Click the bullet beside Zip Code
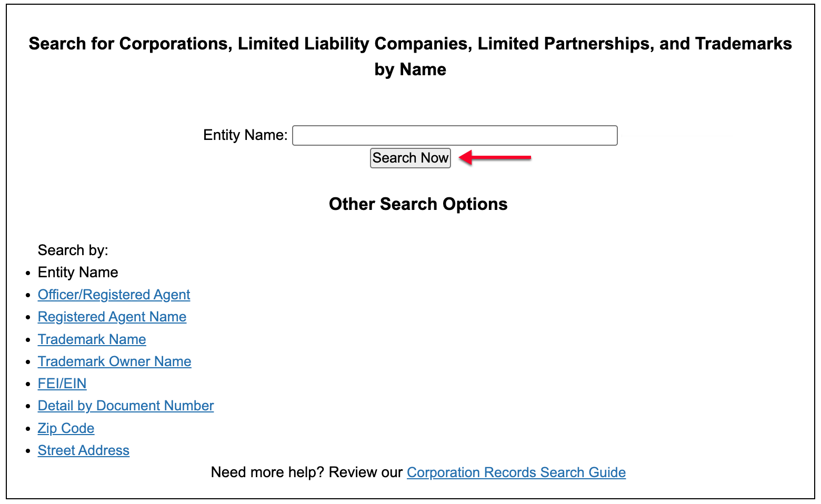 coord(28,429)
